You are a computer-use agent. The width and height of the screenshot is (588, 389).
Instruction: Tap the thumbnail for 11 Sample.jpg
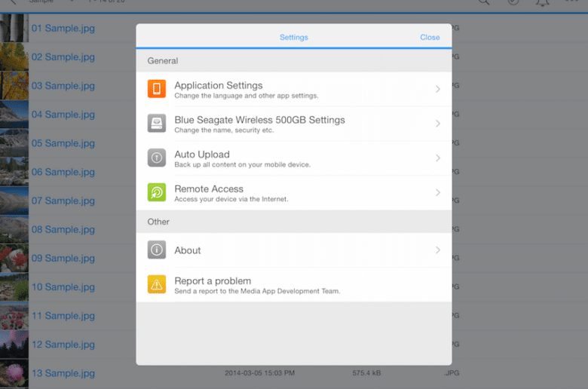pos(14,315)
